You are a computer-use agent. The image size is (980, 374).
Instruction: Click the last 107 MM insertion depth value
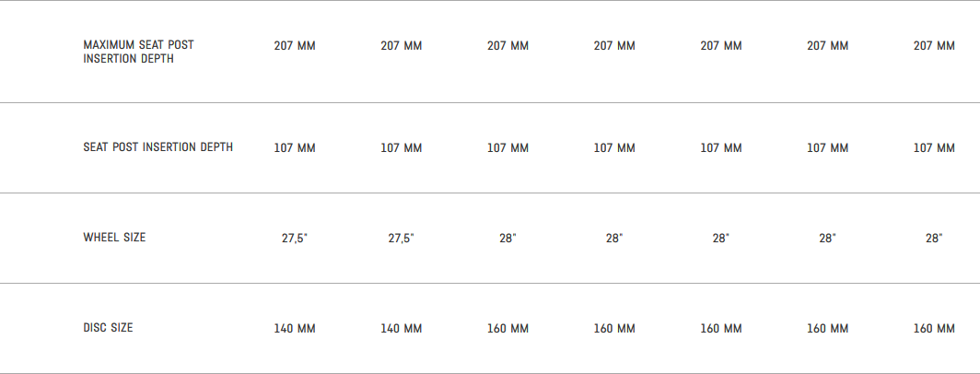click(934, 147)
